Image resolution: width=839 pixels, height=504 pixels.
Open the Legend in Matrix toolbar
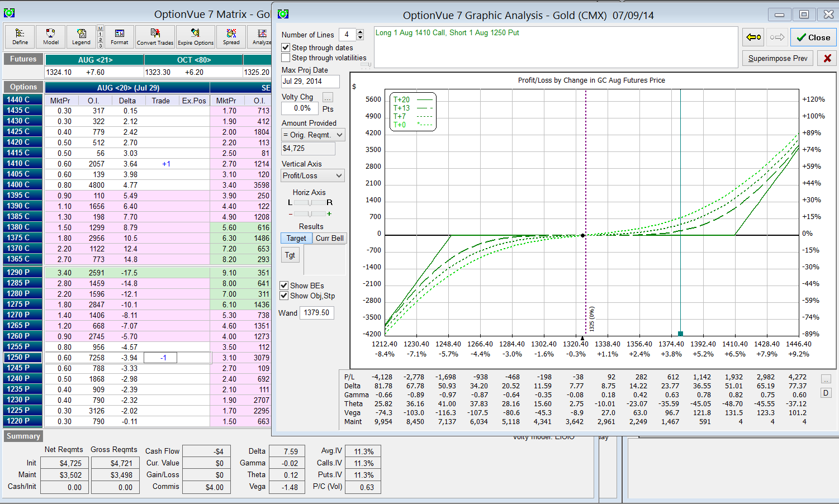click(81, 37)
